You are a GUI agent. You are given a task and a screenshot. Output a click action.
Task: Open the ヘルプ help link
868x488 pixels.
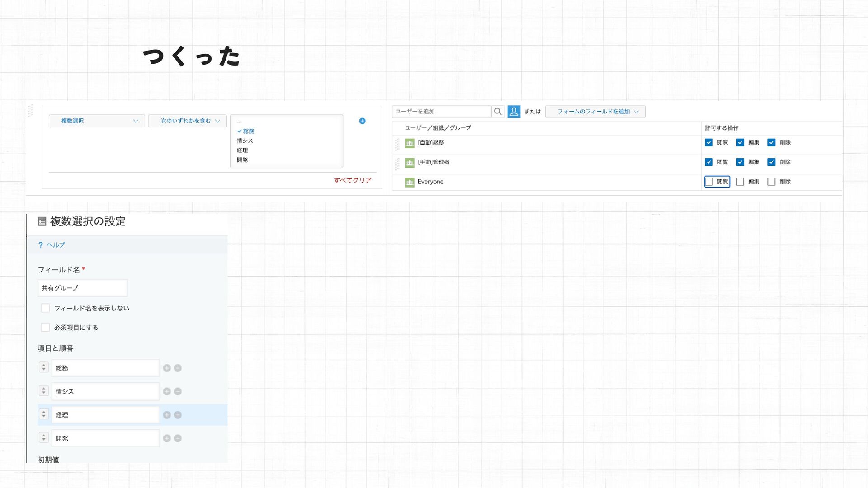pyautogui.click(x=55, y=245)
